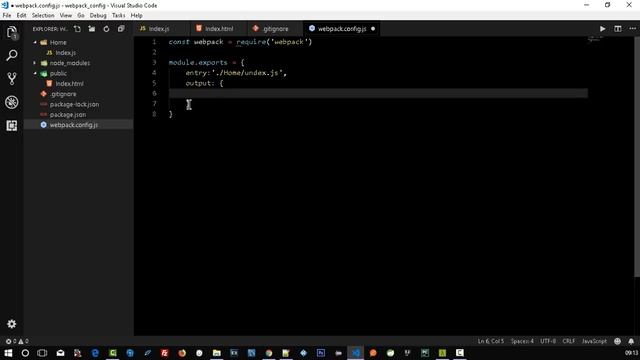The height and width of the screenshot is (360, 640).
Task: Open Task View on the taskbar
Action: click(x=42, y=353)
